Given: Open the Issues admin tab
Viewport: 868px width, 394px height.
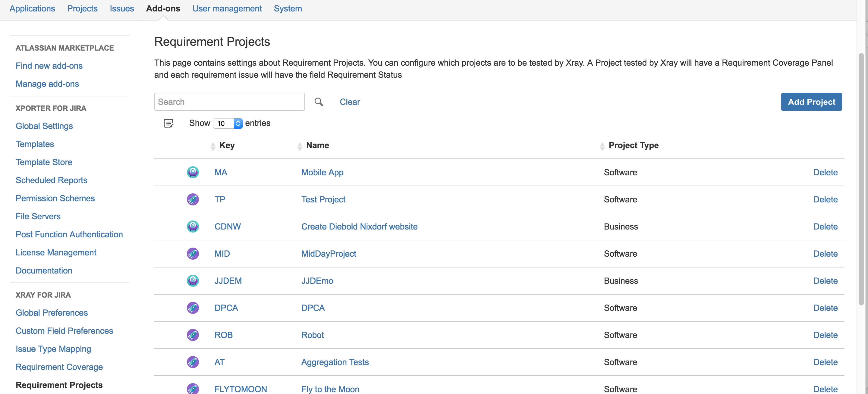Looking at the screenshot, I should (122, 8).
